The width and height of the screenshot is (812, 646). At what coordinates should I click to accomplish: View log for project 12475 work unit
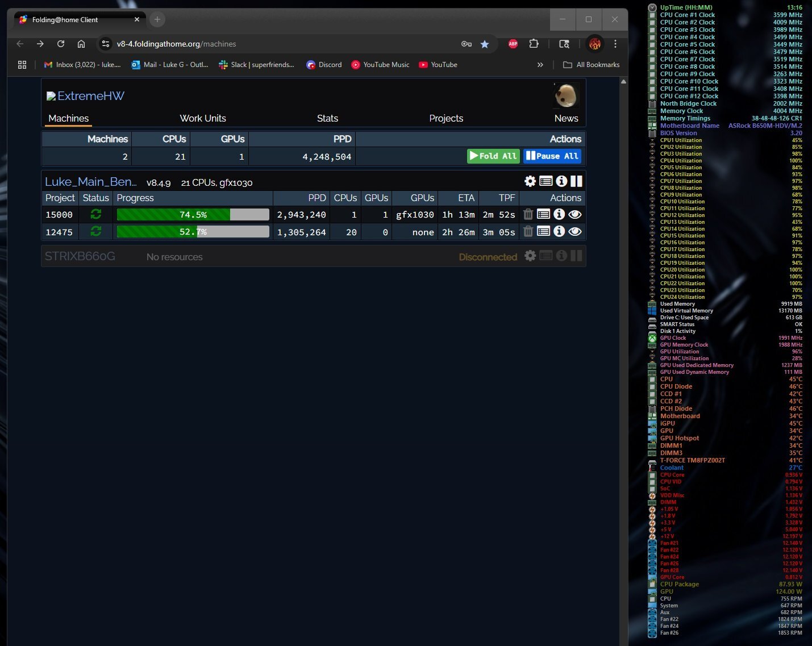(x=543, y=231)
